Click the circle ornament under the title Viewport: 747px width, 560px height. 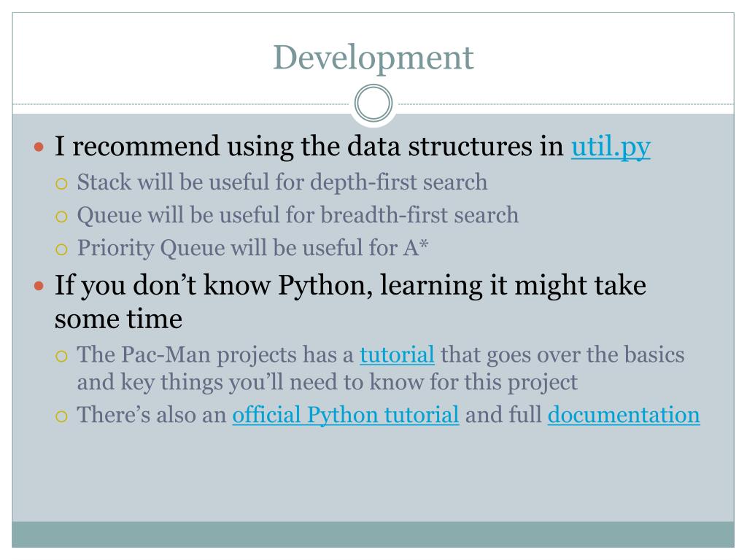(373, 103)
